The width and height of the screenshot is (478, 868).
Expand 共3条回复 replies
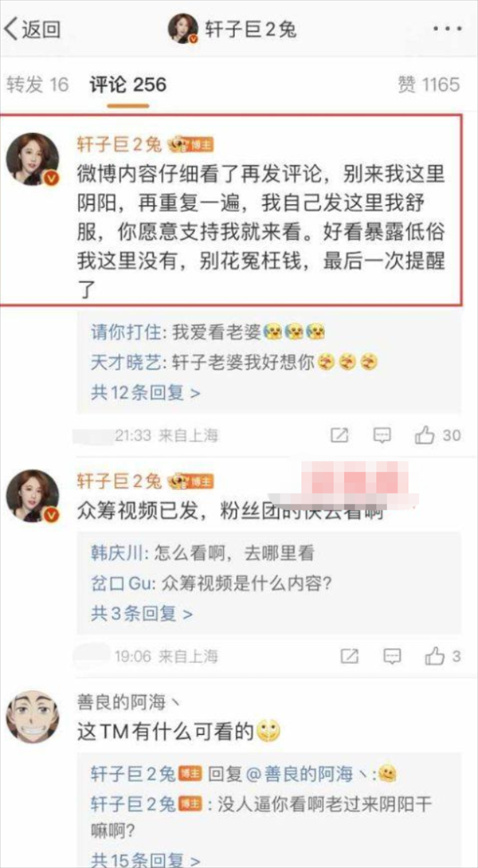142,614
